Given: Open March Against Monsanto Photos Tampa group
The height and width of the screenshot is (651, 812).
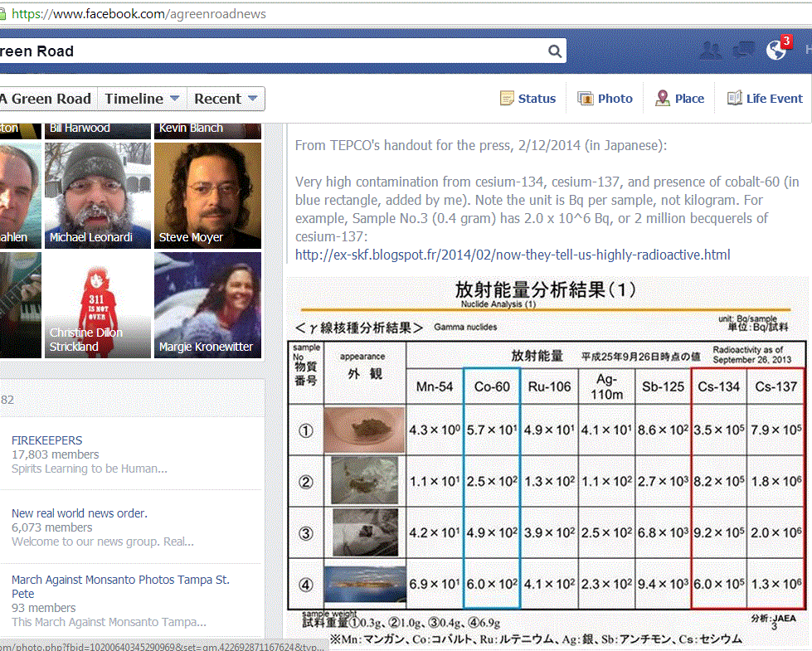Looking at the screenshot, I should (120, 586).
